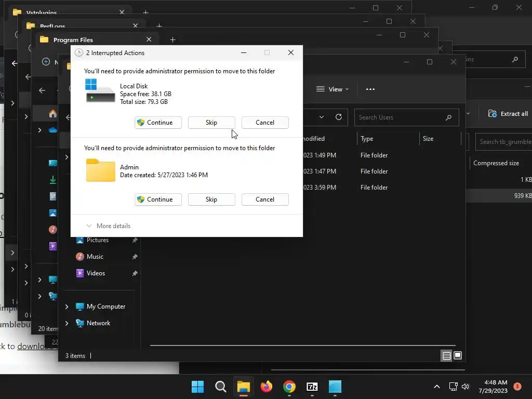Open OneDrive cloud in the sidebar
Image resolution: width=532 pixels, height=399 pixels.
52,130
